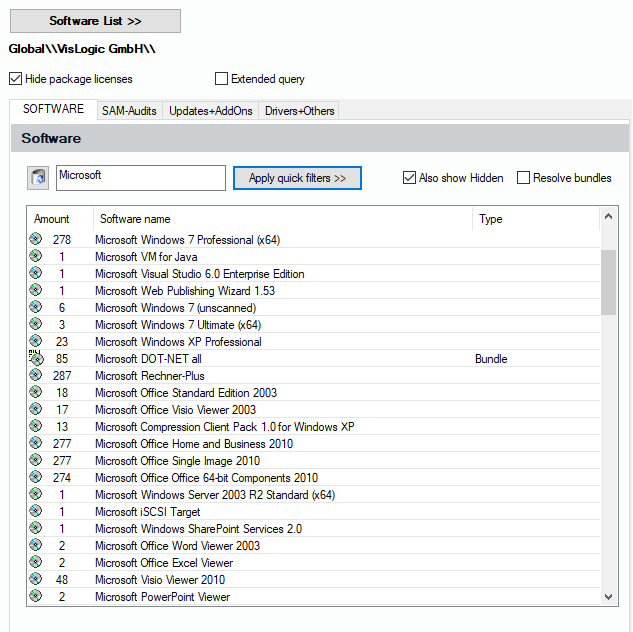Image resolution: width=633 pixels, height=632 pixels.
Task: Click the disc icon for Microsoft Windows 7 Professional (x64)
Action: click(x=36, y=239)
